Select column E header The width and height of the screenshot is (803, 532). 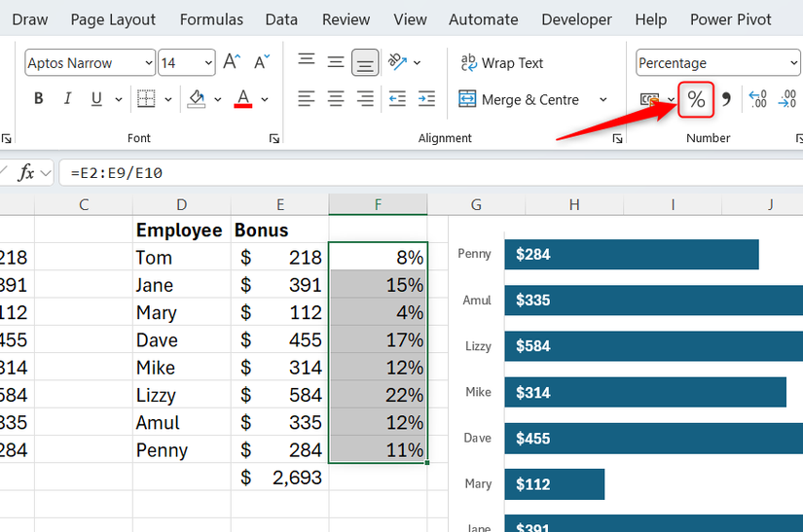[280, 204]
